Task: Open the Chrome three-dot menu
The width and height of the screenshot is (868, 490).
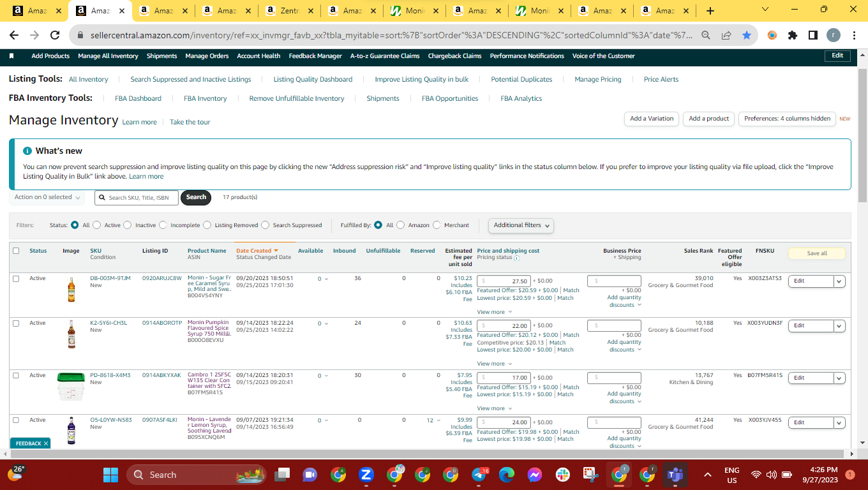Action: click(854, 36)
